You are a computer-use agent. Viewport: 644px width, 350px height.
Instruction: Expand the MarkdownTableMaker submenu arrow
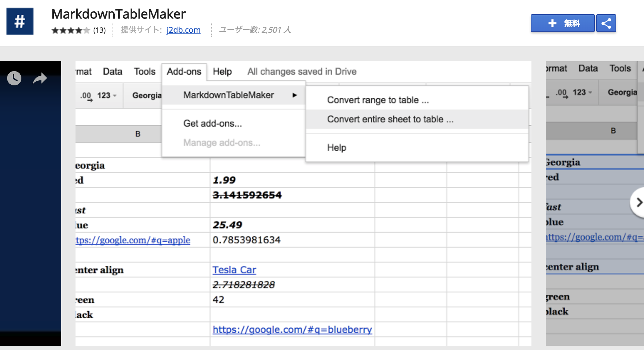(x=295, y=95)
